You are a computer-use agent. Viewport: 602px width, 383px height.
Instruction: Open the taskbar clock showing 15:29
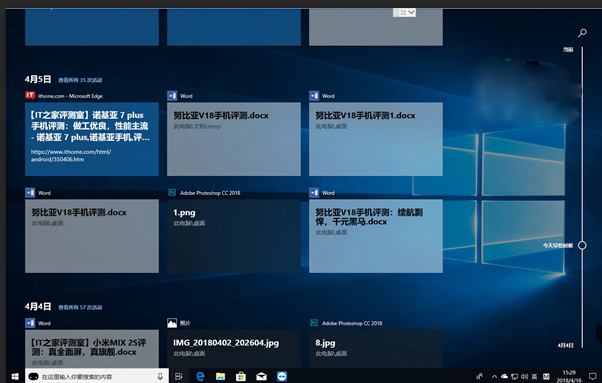tap(569, 376)
